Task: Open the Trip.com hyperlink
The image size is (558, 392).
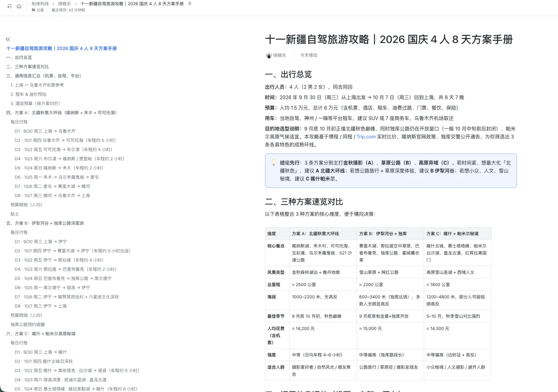Action: [x=366, y=137]
